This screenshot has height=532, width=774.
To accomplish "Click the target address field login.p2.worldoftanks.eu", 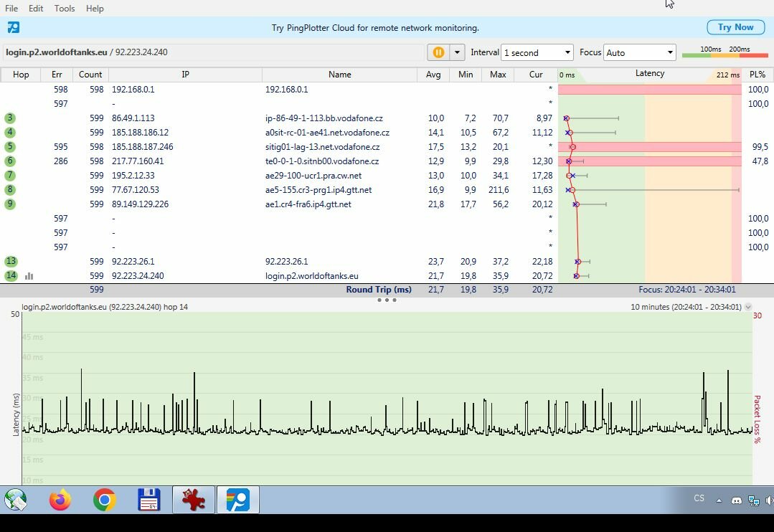I will [213, 52].
